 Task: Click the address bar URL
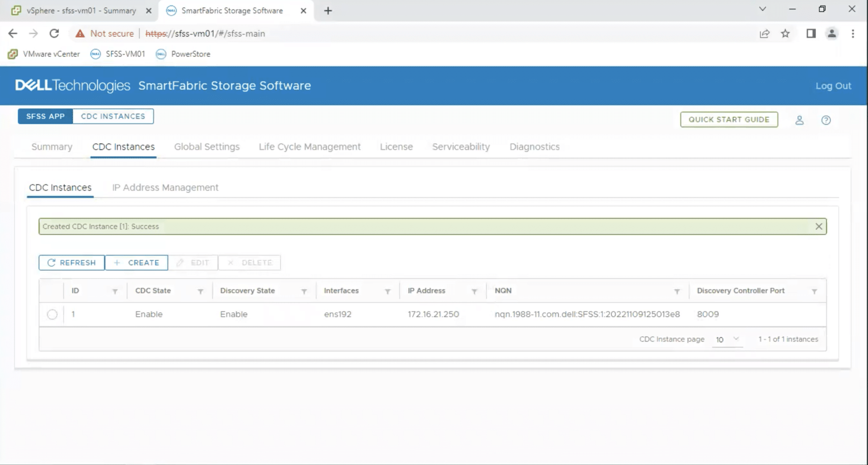click(205, 33)
